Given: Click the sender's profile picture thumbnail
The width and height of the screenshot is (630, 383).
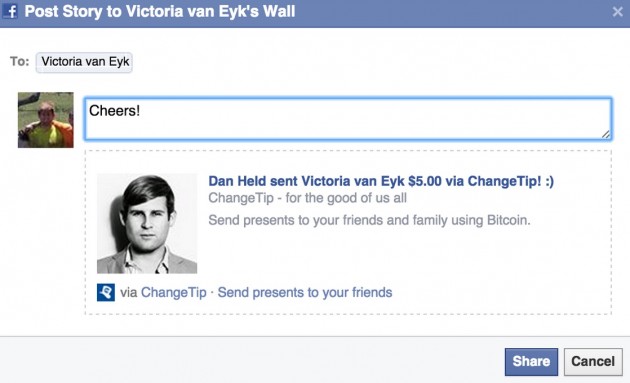Looking at the screenshot, I should (x=46, y=120).
